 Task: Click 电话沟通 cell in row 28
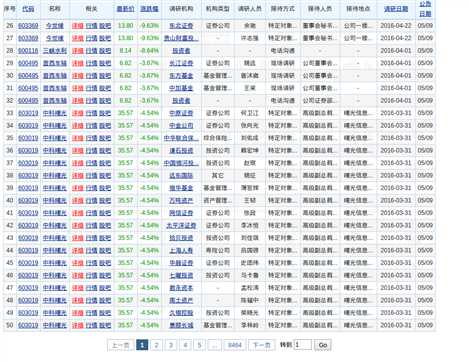[x=282, y=51]
